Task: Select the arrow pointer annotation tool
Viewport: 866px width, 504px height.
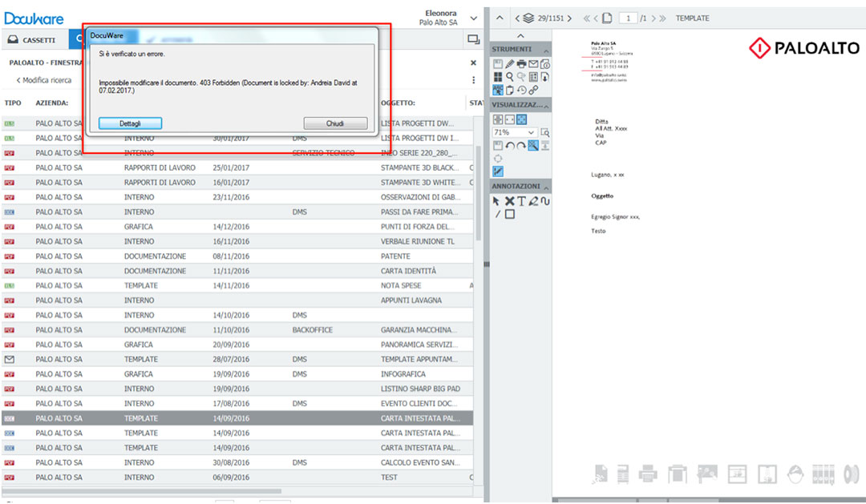Action: pos(496,201)
